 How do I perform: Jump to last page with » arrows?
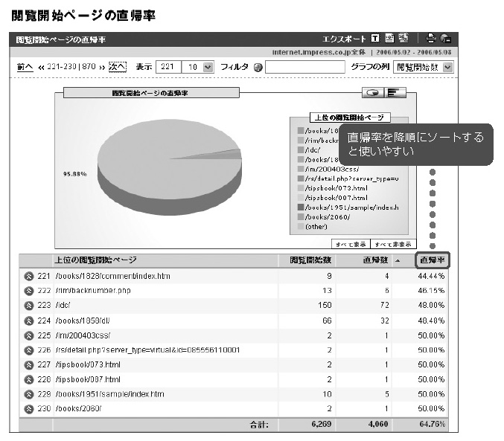(102, 67)
